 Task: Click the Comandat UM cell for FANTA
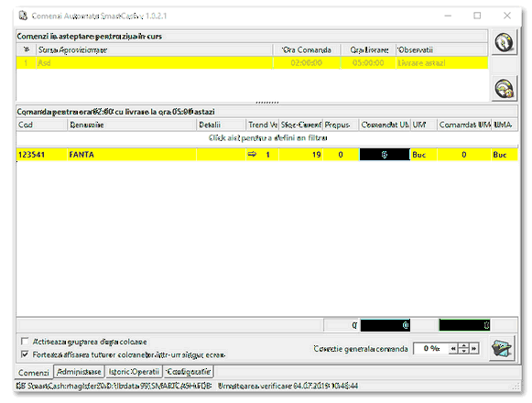(385, 155)
